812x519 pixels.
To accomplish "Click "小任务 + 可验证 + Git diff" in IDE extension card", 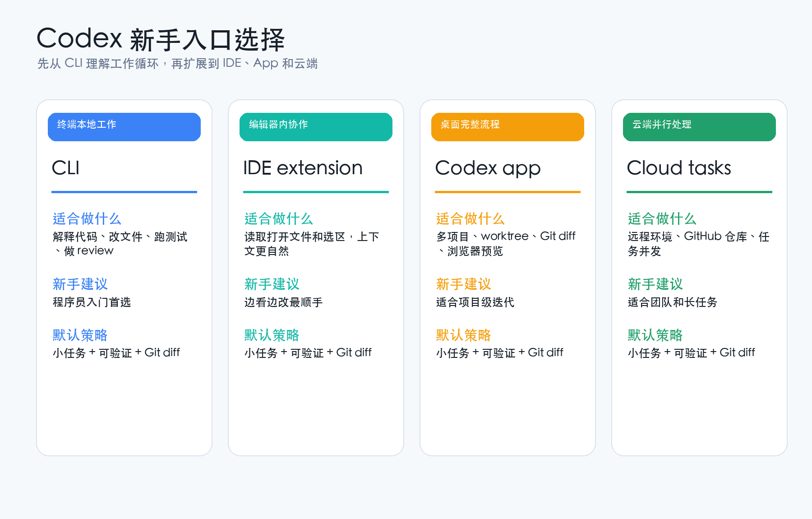I will tap(308, 353).
